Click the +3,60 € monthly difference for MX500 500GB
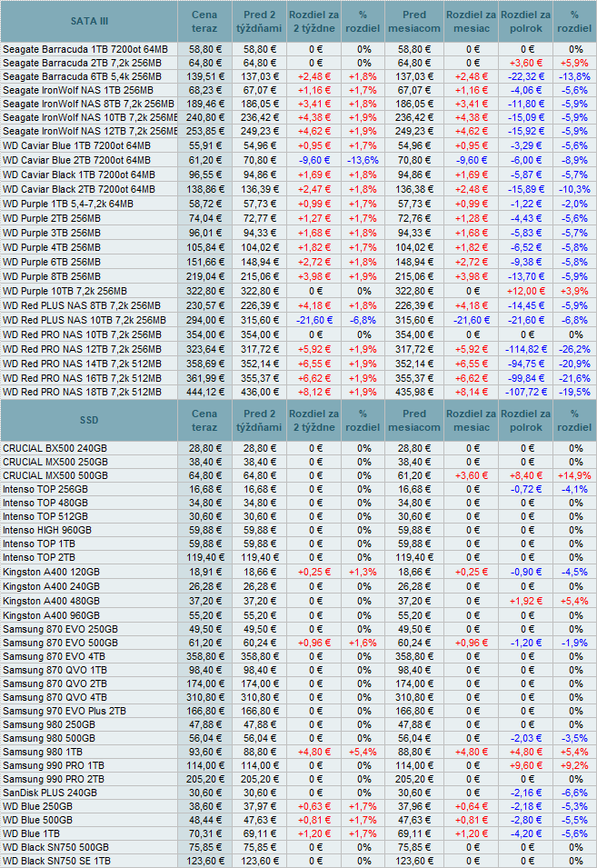This screenshot has width=597, height=868. tap(471, 475)
